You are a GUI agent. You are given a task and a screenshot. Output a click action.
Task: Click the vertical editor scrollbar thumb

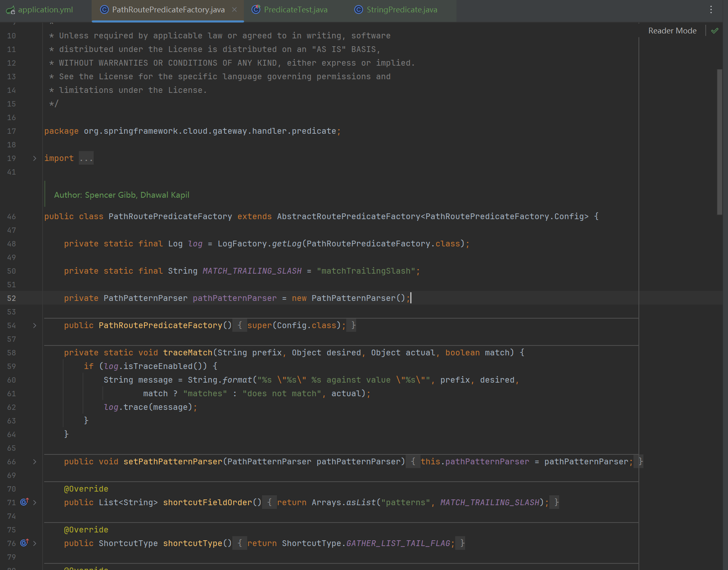[x=719, y=142]
